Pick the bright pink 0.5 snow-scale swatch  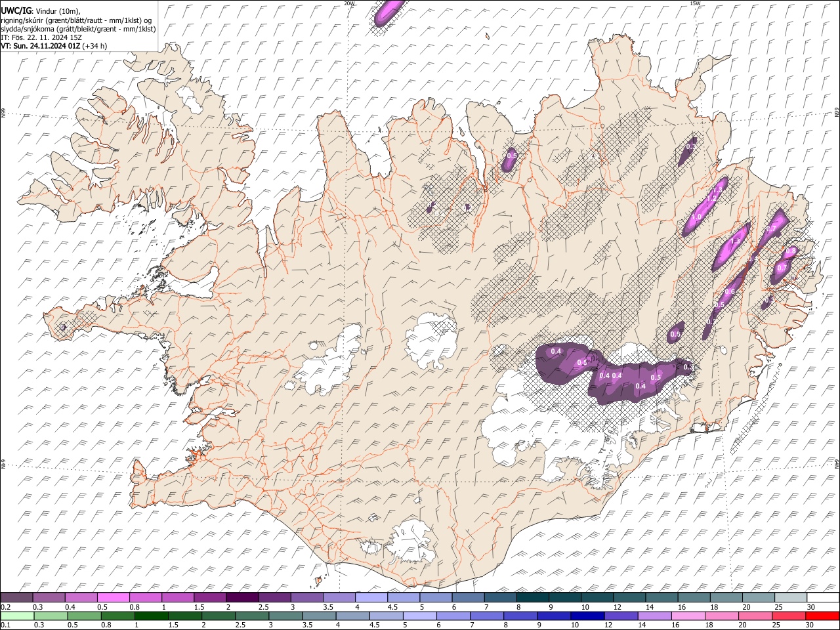click(x=113, y=597)
